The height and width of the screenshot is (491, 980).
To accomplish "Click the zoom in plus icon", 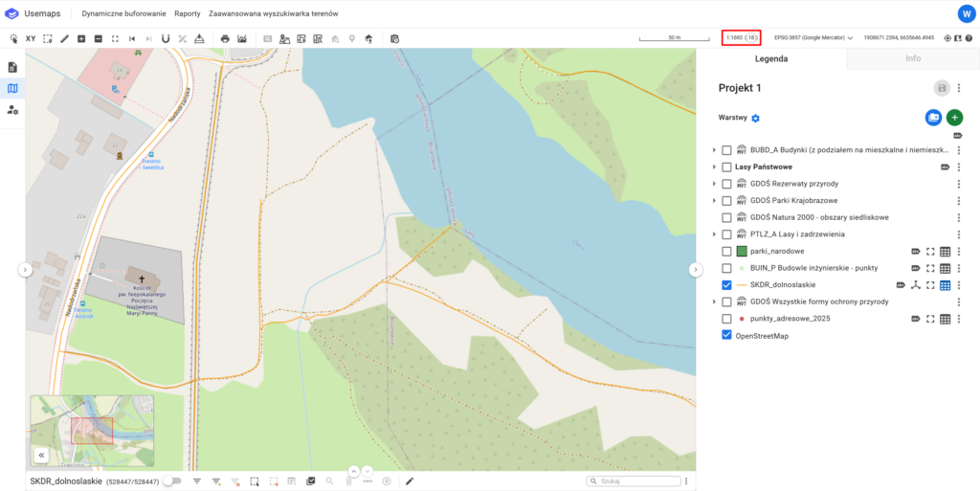I will tap(81, 38).
